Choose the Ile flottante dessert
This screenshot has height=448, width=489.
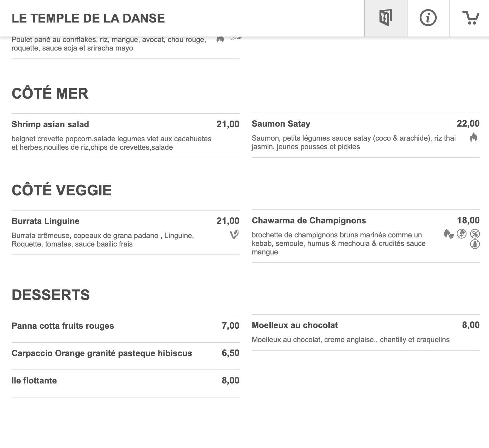[126, 383]
